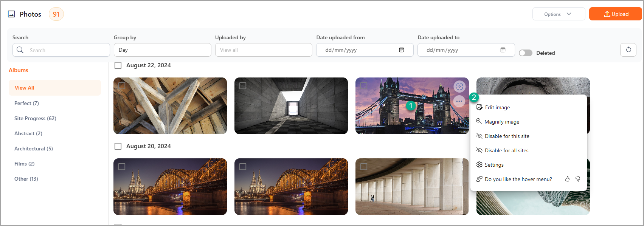Image resolution: width=644 pixels, height=226 pixels.
Task: Check the August 22, 2024 group checkbox
Action: pos(118,65)
